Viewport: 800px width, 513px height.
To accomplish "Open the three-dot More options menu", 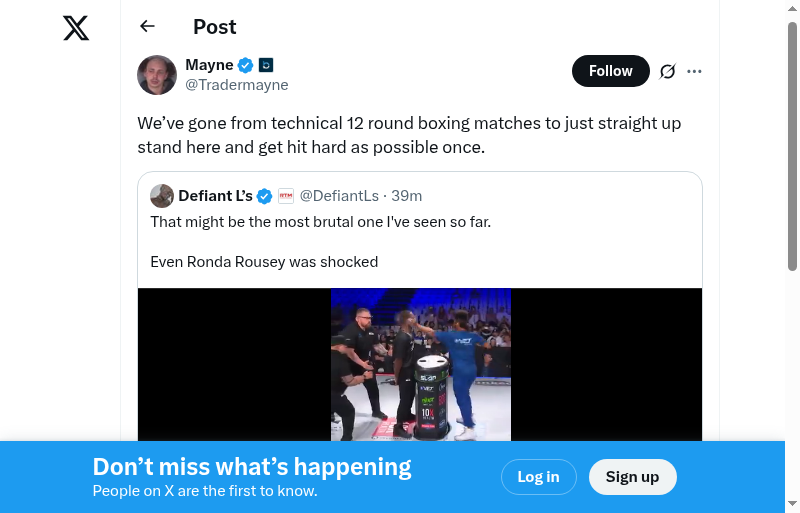I will [x=695, y=71].
